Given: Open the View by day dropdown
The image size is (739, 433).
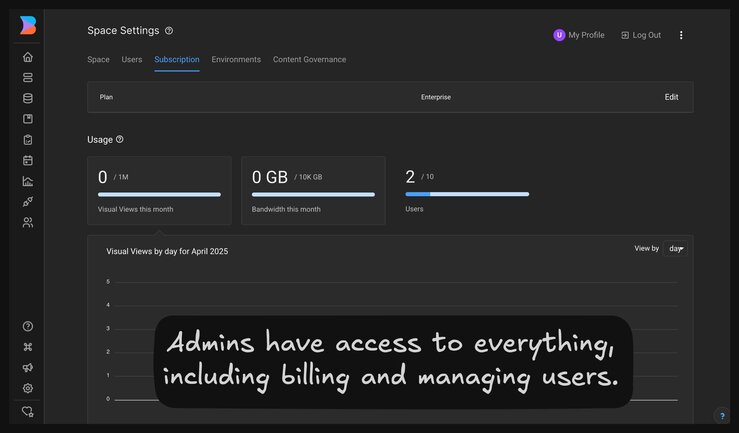Looking at the screenshot, I should pyautogui.click(x=675, y=249).
